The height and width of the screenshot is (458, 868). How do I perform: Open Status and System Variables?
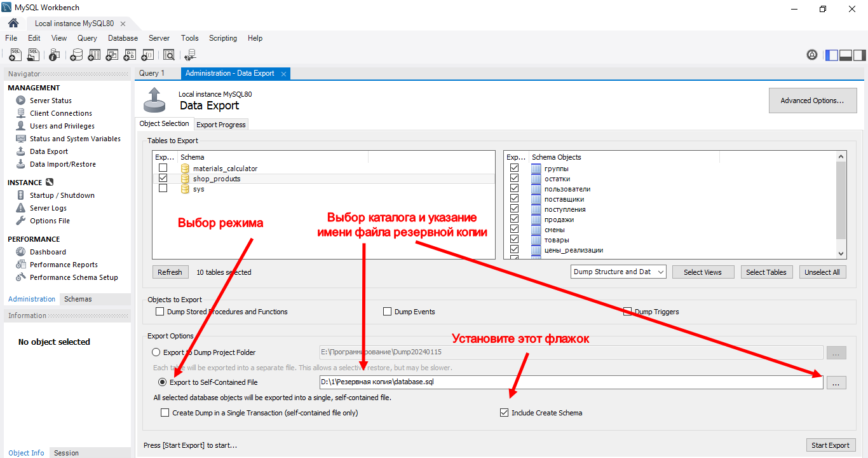[75, 139]
